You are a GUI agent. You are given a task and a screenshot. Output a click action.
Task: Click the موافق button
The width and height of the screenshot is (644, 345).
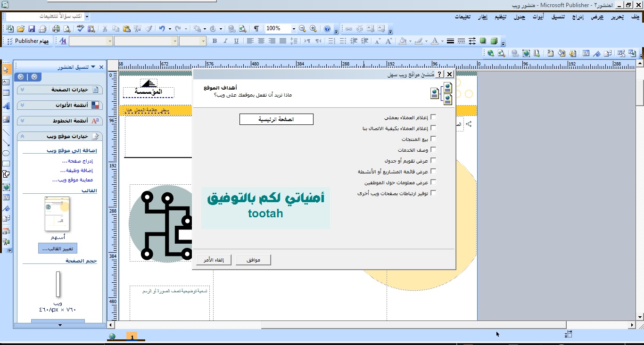click(x=253, y=259)
